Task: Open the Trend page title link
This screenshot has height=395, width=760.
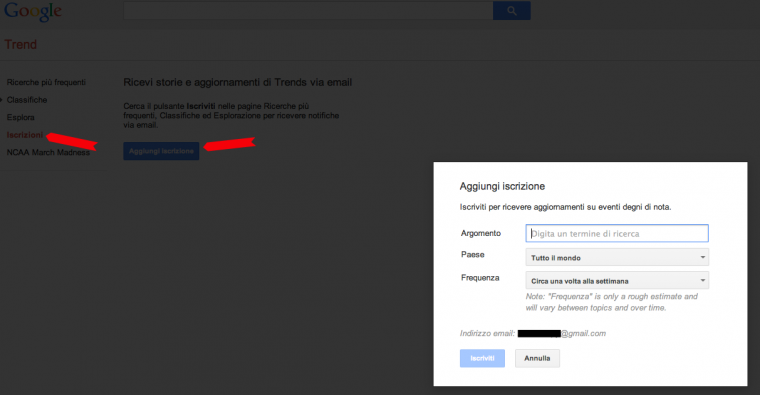Action: coord(20,45)
